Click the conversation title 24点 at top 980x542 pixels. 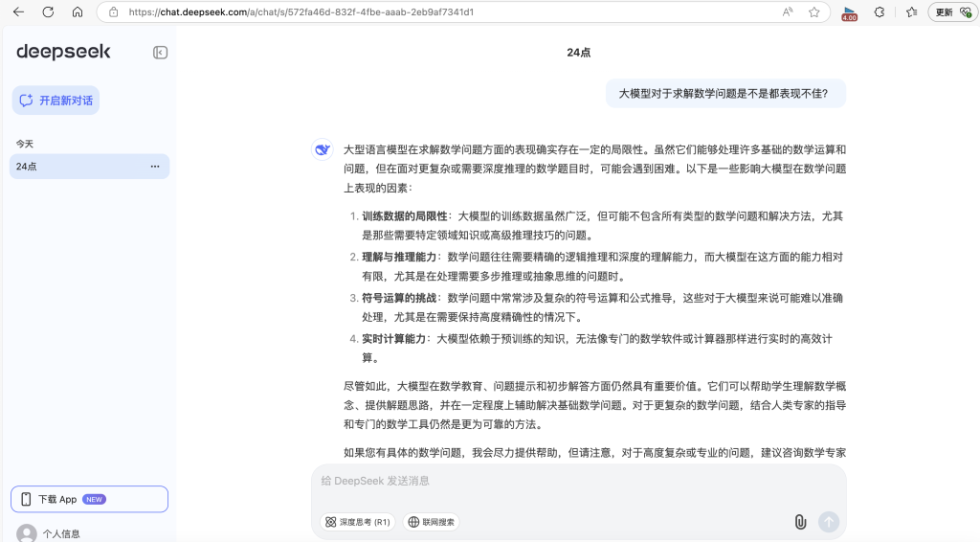pos(579,53)
